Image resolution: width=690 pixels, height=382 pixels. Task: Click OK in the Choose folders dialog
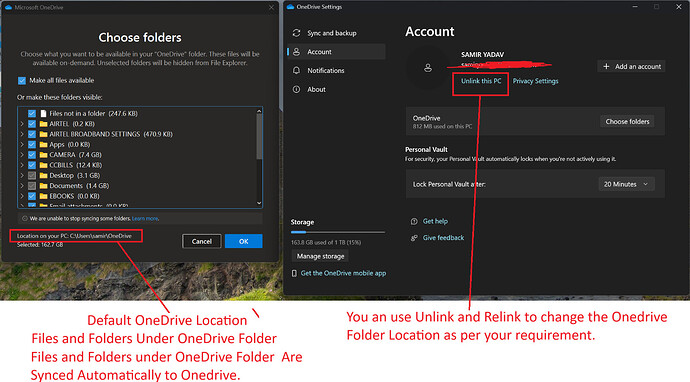(243, 241)
